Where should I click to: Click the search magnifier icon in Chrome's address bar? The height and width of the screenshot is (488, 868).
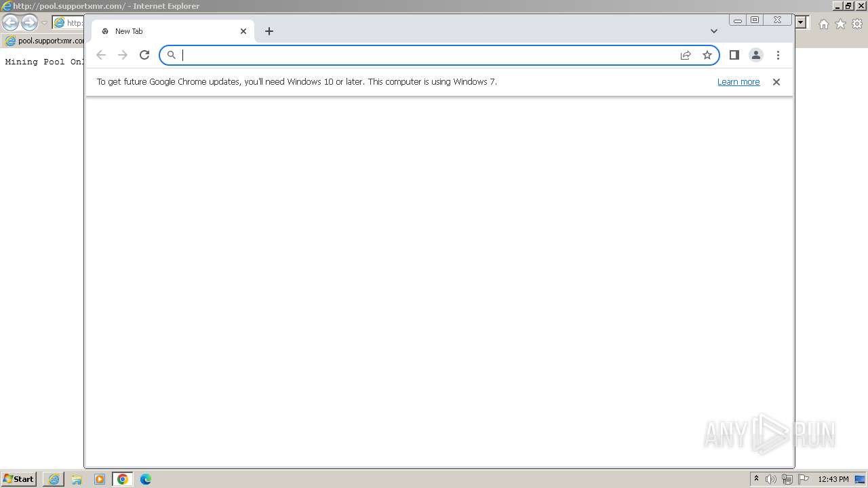point(172,55)
